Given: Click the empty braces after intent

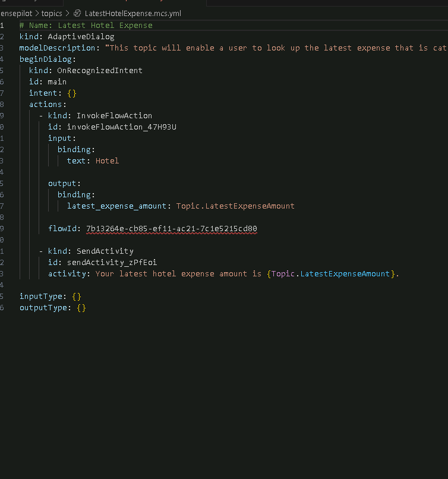Looking at the screenshot, I should pyautogui.click(x=71, y=93).
